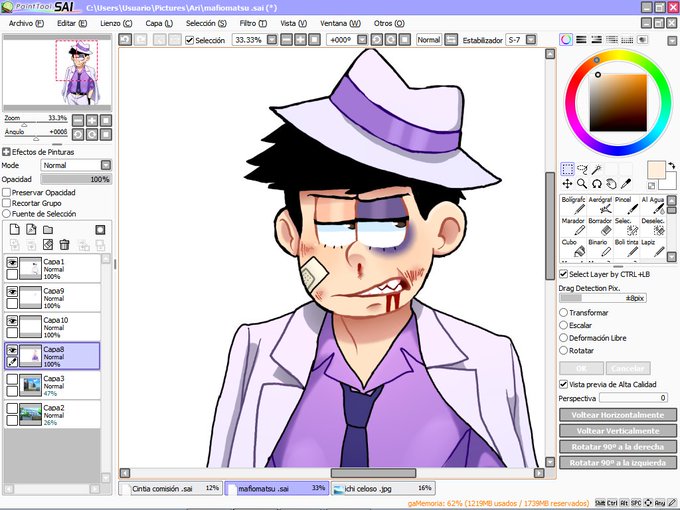The image size is (680, 510).
Task: Choose the Selec. selection pen tool
Action: 627,226
